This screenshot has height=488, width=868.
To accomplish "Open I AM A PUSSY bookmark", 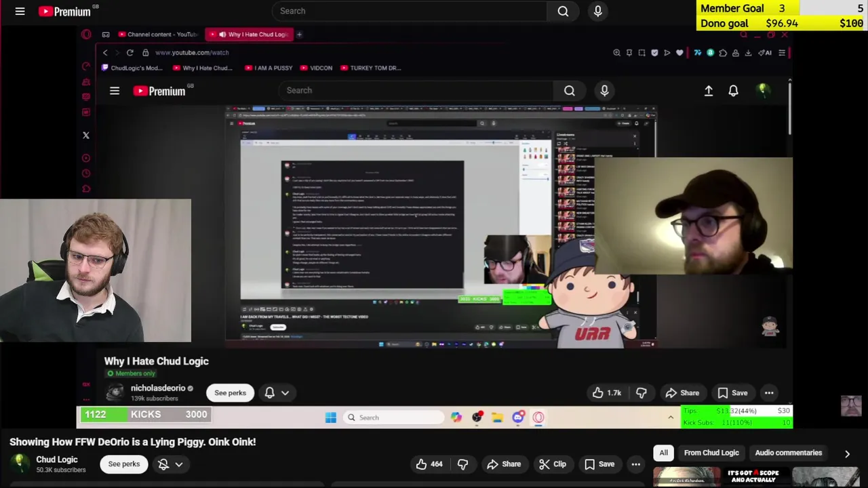I will tap(269, 68).
